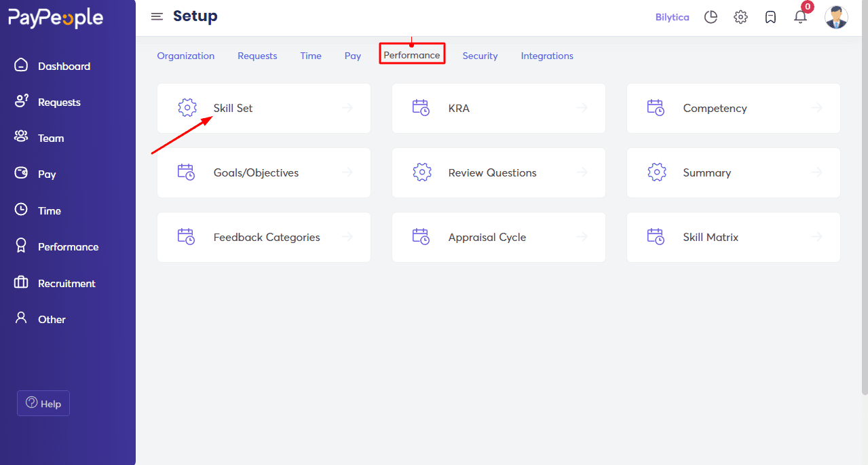Click the arrow on Goals/Objectives card
Screen dimensions: 868x465
tap(347, 172)
